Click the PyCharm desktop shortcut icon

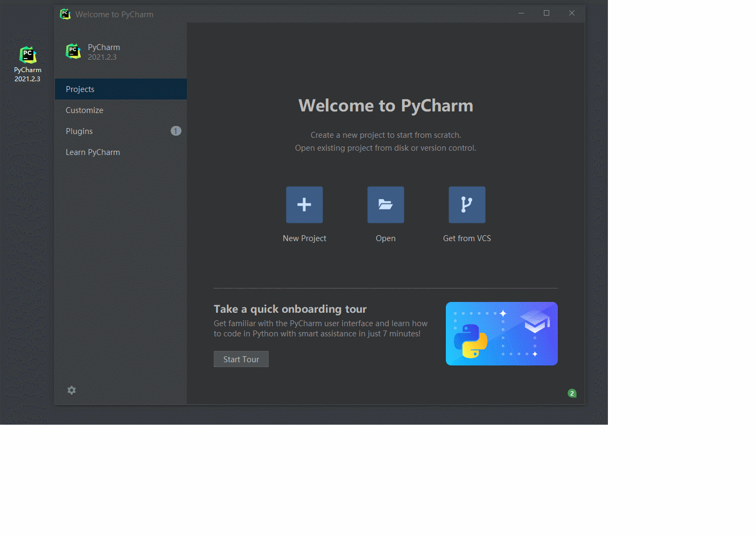[27, 55]
